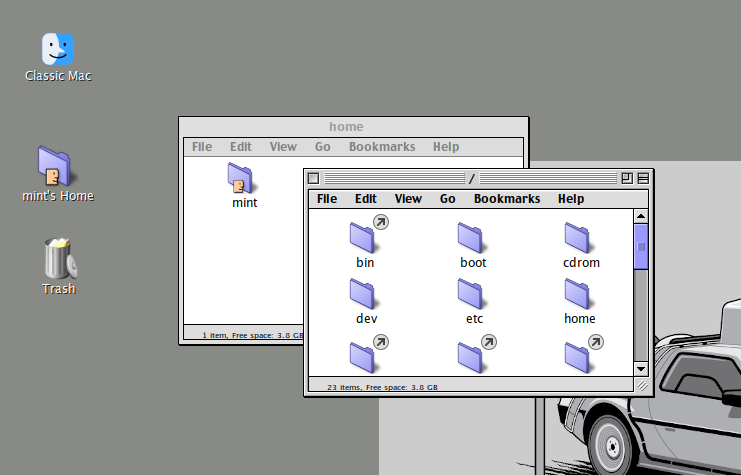The width and height of the screenshot is (741, 475).
Task: Click the resize grip of the / window
Action: pos(642,385)
